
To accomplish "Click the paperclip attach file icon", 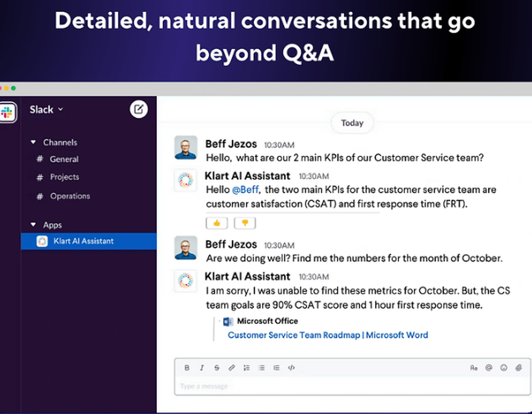I will pos(519,368).
